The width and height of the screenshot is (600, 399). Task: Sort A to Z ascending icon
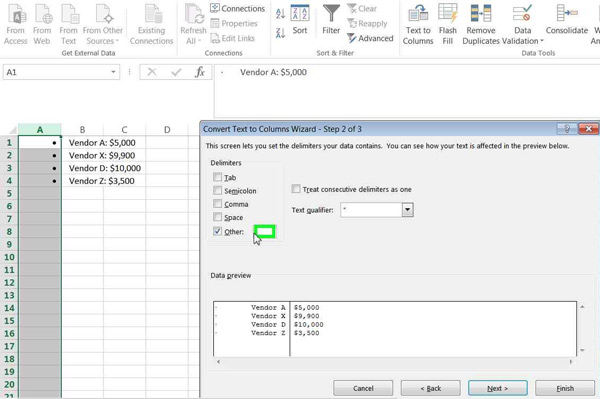280,14
